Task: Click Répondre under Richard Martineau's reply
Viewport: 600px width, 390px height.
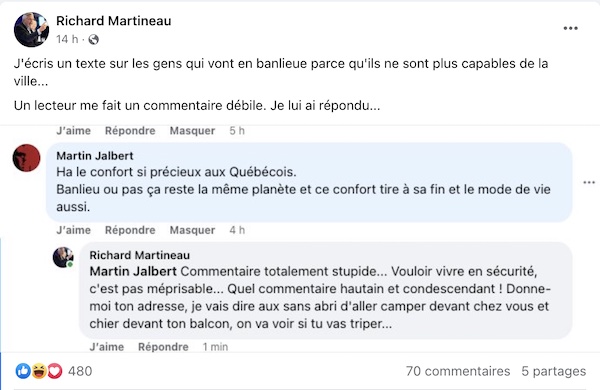Action: pyautogui.click(x=163, y=347)
